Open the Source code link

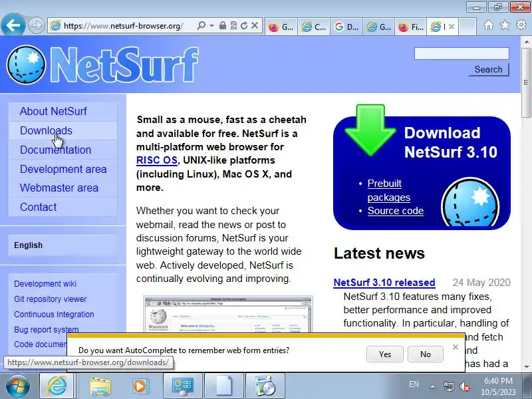pyautogui.click(x=395, y=211)
